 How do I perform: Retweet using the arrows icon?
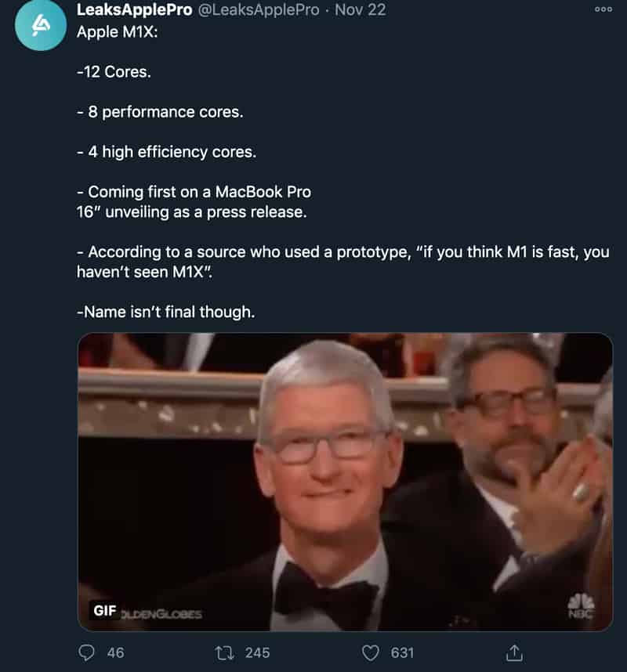[224, 653]
